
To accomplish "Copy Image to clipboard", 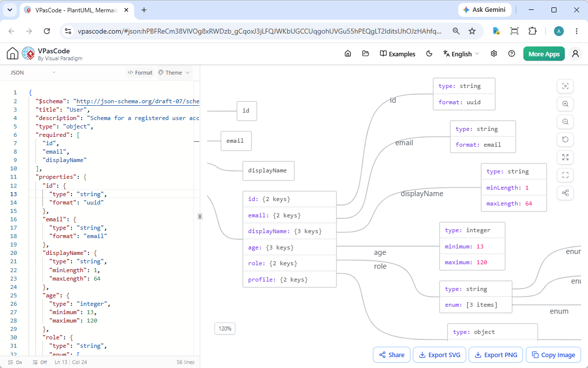I will 553,355.
